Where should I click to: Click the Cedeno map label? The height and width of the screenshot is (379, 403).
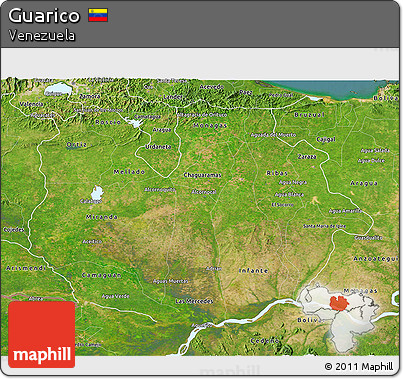point(264,341)
